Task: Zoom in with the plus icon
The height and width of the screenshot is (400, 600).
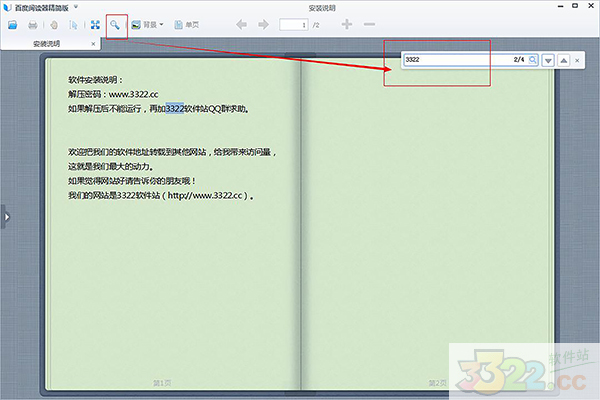Action: coord(347,24)
